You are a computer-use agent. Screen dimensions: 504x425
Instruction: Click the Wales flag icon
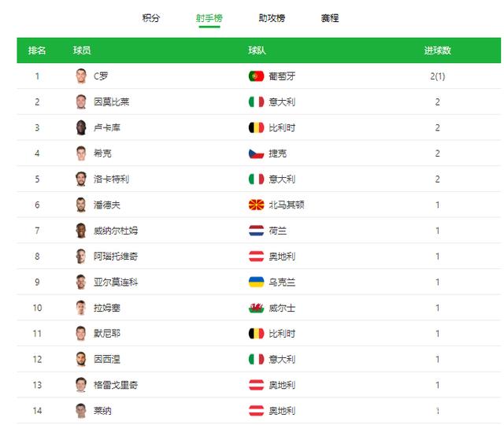coord(256,308)
